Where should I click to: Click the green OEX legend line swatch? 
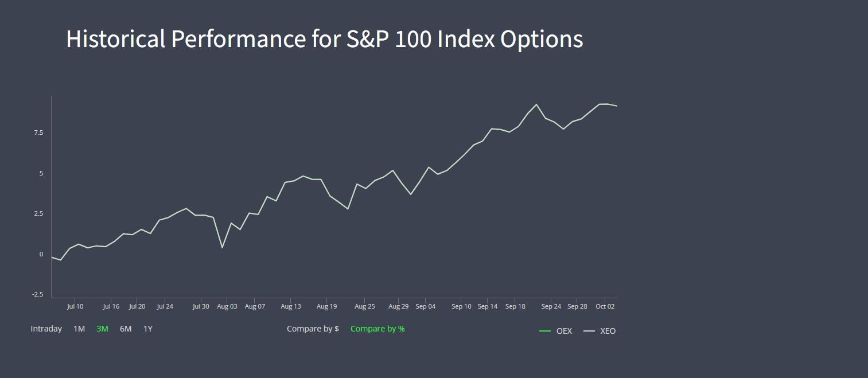[x=545, y=331]
